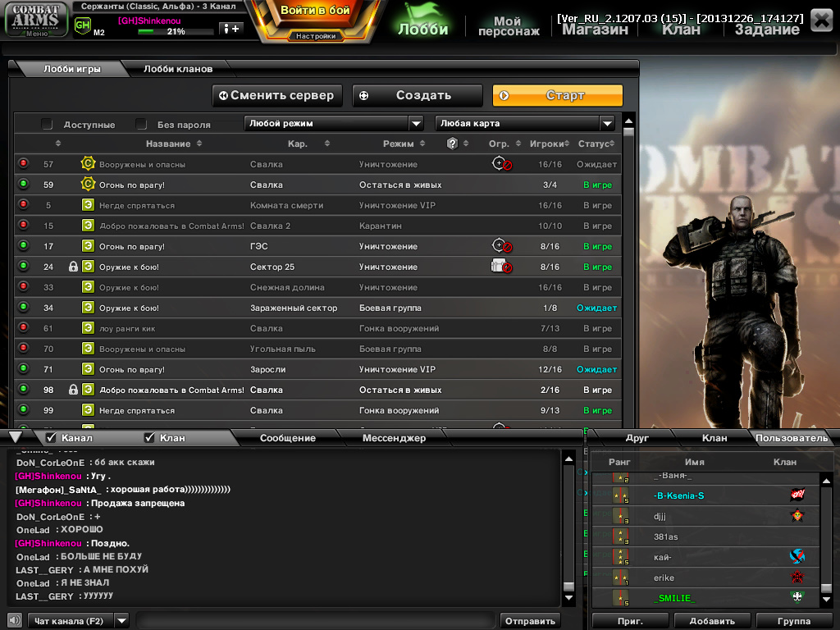
Task: Toggle the Доступные checkbox filter
Action: [x=47, y=125]
